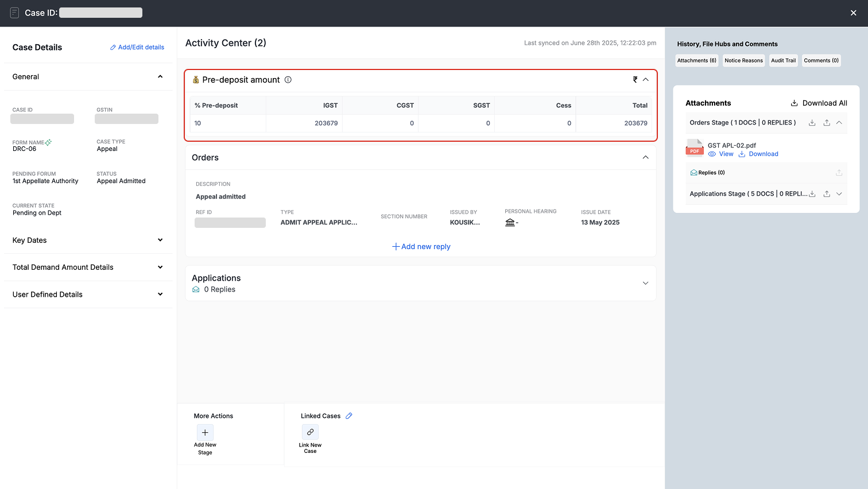Viewport: 868px width, 489px height.
Task: Click the GST APL-02 PDF file icon
Action: click(695, 148)
